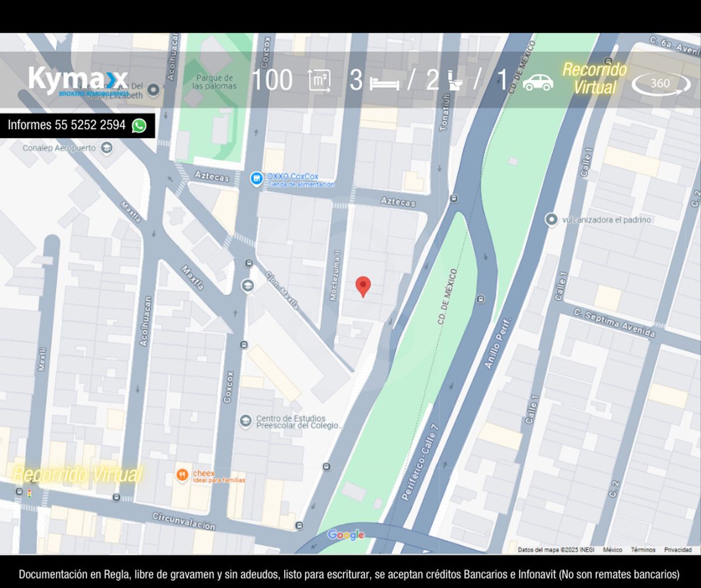Click the Salon Elizabeth place marker
701x588 pixels.
153,90
